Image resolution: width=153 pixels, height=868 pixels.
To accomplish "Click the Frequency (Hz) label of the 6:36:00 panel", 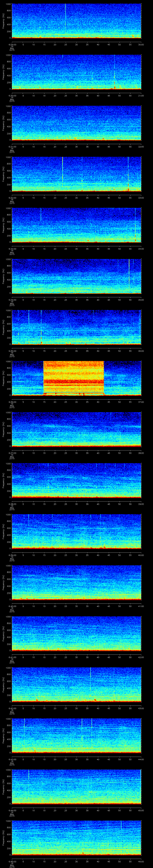I will pyautogui.click(x=3, y=378).
